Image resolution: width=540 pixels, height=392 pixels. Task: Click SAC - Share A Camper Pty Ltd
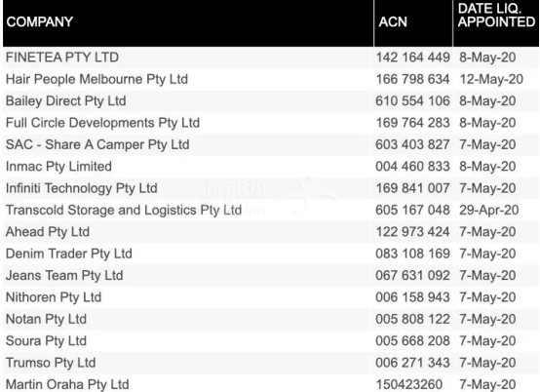[x=97, y=144]
